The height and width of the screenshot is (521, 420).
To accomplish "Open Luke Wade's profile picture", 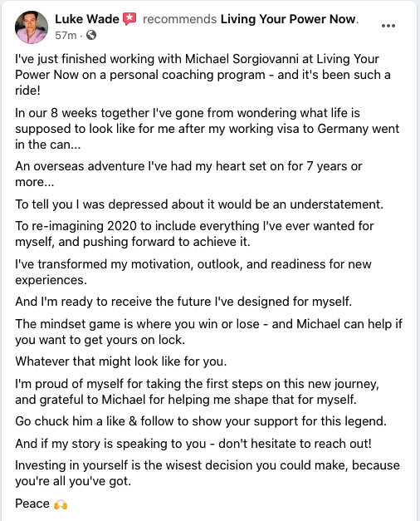I will coord(32,27).
